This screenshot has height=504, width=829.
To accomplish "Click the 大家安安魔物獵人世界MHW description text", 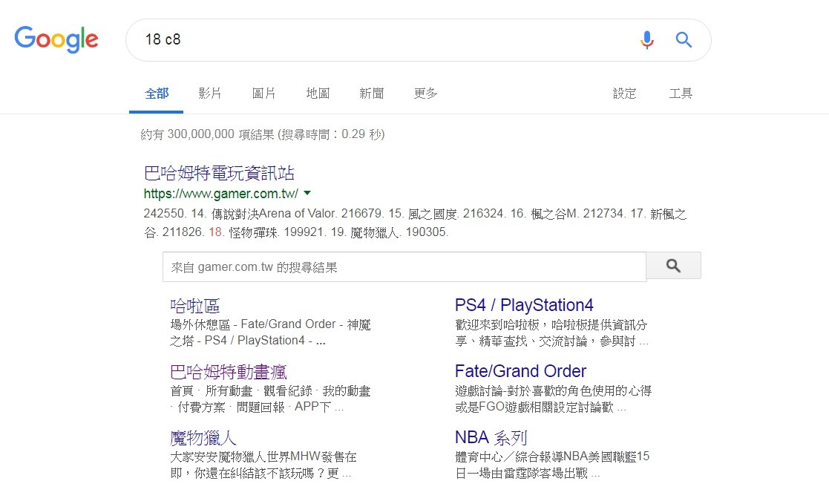I will tap(263, 465).
